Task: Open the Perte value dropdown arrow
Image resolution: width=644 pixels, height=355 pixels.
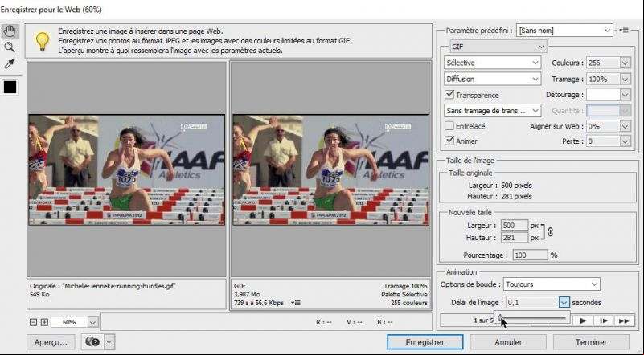Action: point(625,141)
